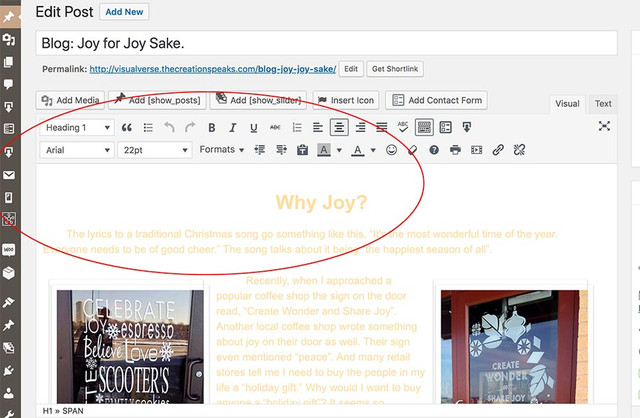The width and height of the screenshot is (640, 418).
Task: Click the Add Media button
Action: coord(70,100)
